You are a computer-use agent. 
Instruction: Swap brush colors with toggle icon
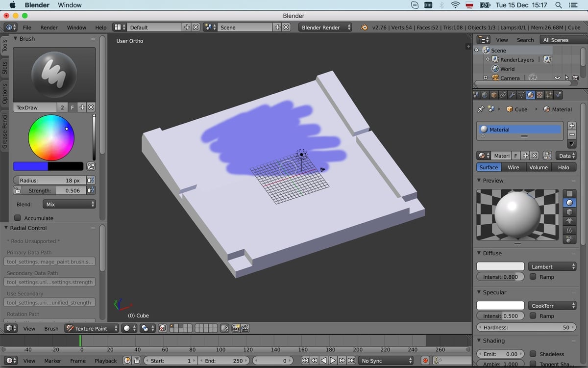point(91,166)
